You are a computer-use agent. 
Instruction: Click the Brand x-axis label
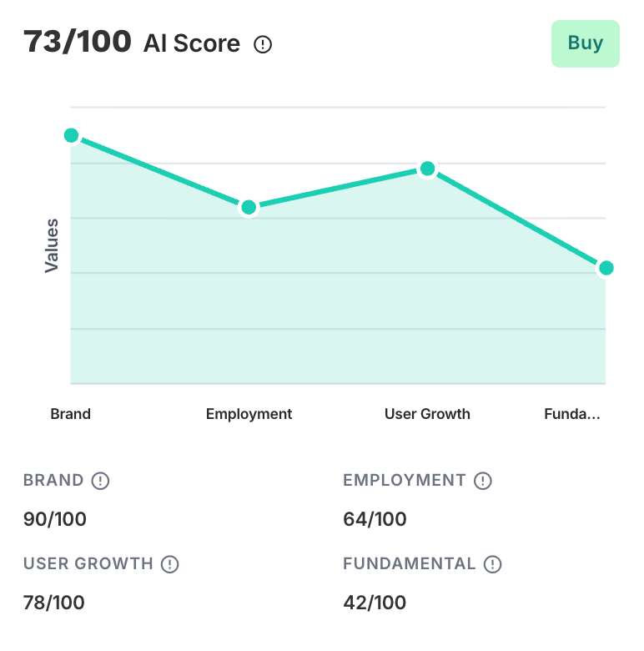tap(71, 414)
